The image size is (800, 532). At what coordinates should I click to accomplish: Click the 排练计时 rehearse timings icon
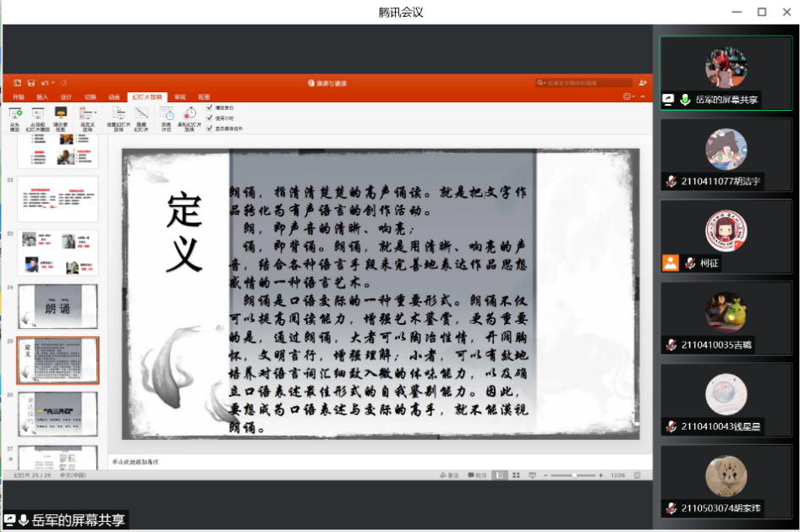tap(167, 112)
